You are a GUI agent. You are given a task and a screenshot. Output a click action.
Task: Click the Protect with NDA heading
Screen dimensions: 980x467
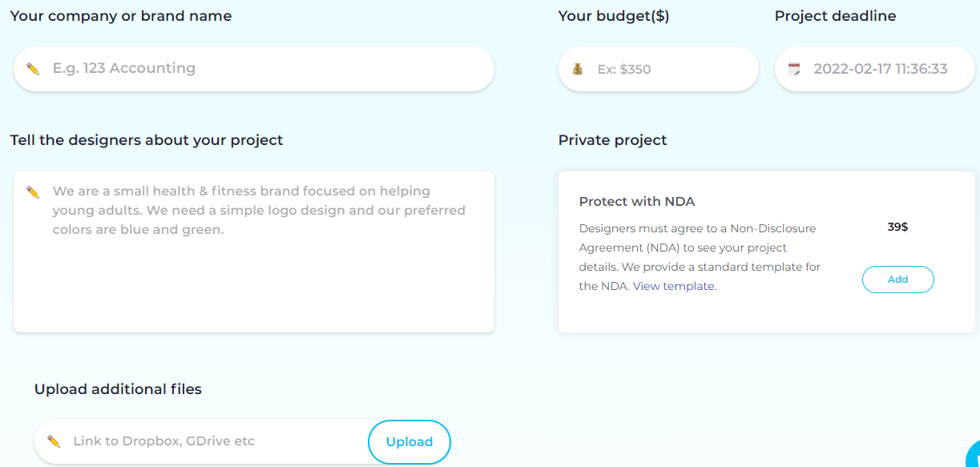(637, 202)
